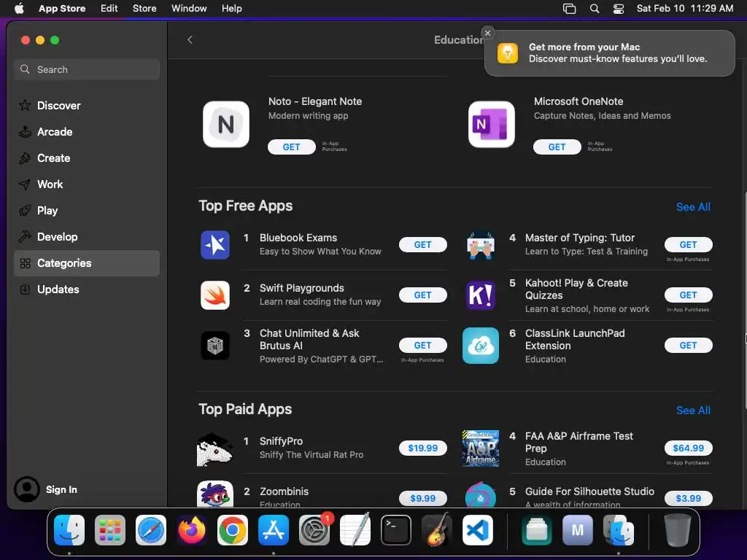Image resolution: width=747 pixels, height=560 pixels.
Task: Click the account avatar next to Sign In
Action: (x=27, y=489)
